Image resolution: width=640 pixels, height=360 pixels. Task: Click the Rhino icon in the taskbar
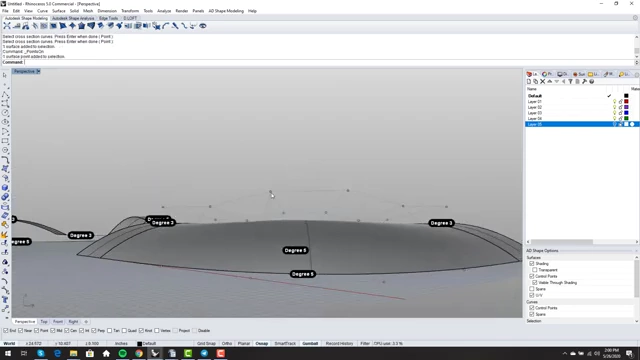pos(155,353)
